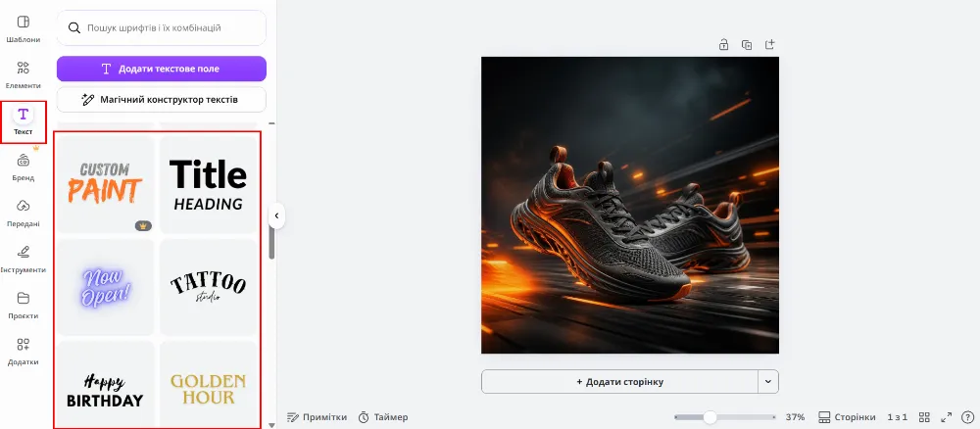Viewport: 980px width, 429px height.
Task: Open the Передані uploads panel
Action: click(24, 213)
